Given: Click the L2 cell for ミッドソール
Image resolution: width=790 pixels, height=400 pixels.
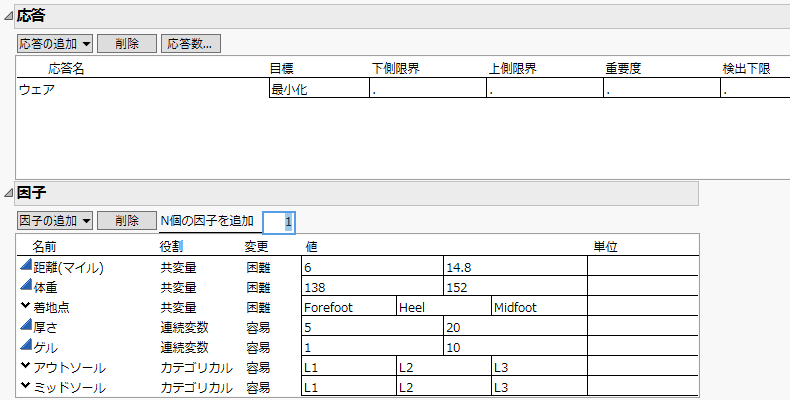Looking at the screenshot, I should 444,386.
